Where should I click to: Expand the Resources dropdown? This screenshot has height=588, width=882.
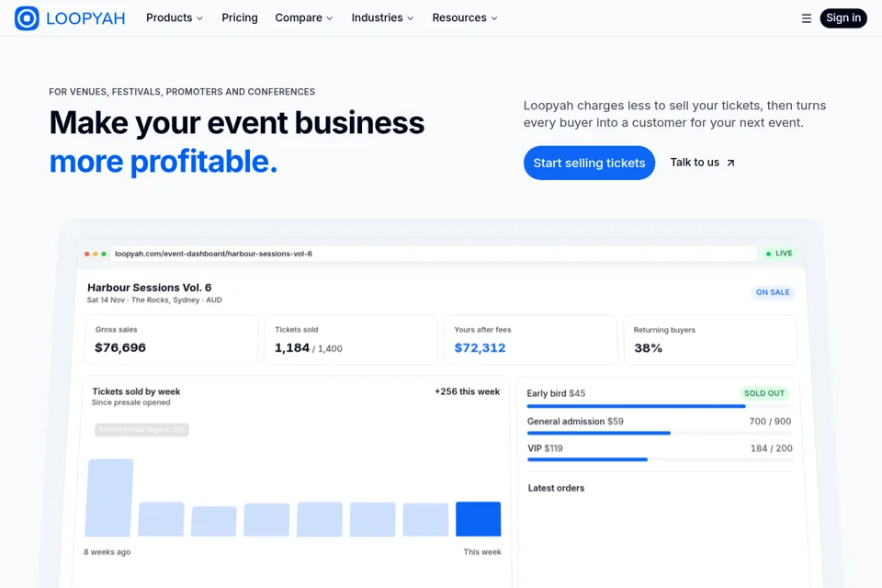(465, 18)
